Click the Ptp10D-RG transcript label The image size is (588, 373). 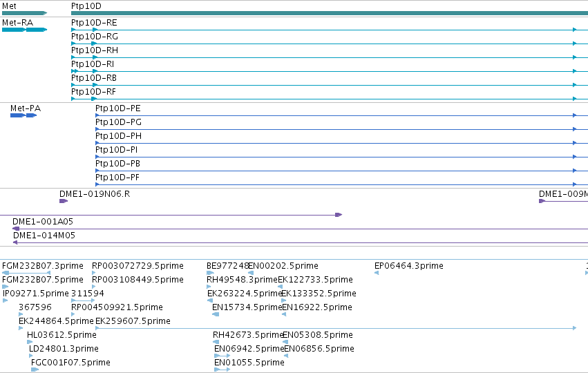click(95, 37)
